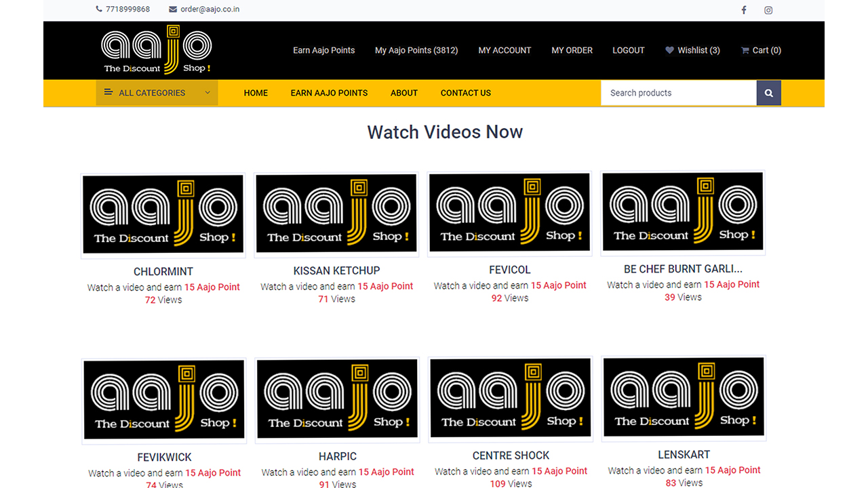Click the HARPIC title text
Image resolution: width=868 pixels, height=488 pixels.
338,457
